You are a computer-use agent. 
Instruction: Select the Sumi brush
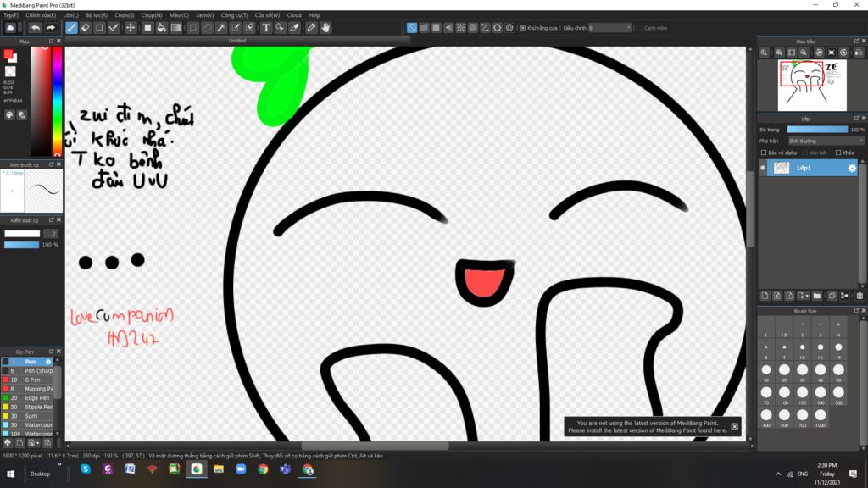(x=28, y=415)
